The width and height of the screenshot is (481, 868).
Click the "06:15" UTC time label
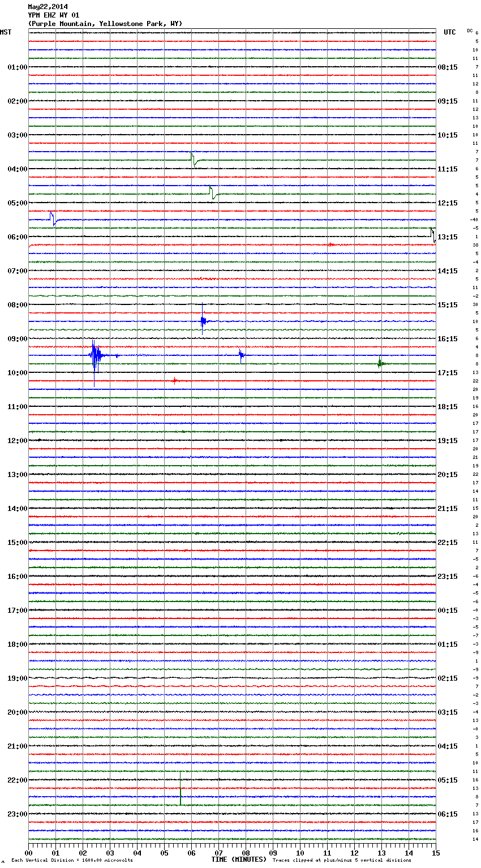(448, 814)
